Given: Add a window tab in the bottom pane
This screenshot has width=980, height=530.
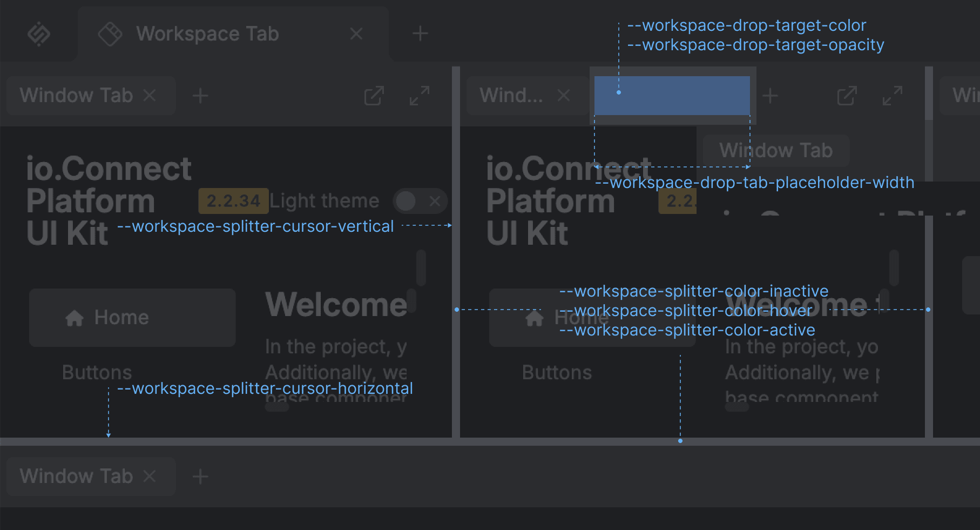Looking at the screenshot, I should 200,477.
